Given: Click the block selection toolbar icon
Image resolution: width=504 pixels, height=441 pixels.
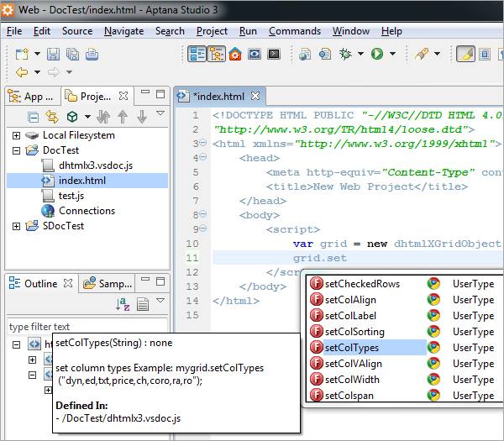Looking at the screenshot, I should [x=485, y=54].
